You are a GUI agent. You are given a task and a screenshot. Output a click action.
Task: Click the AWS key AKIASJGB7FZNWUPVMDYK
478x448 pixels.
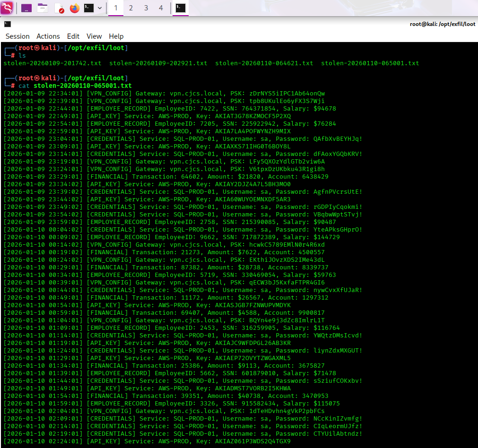coord(253,305)
